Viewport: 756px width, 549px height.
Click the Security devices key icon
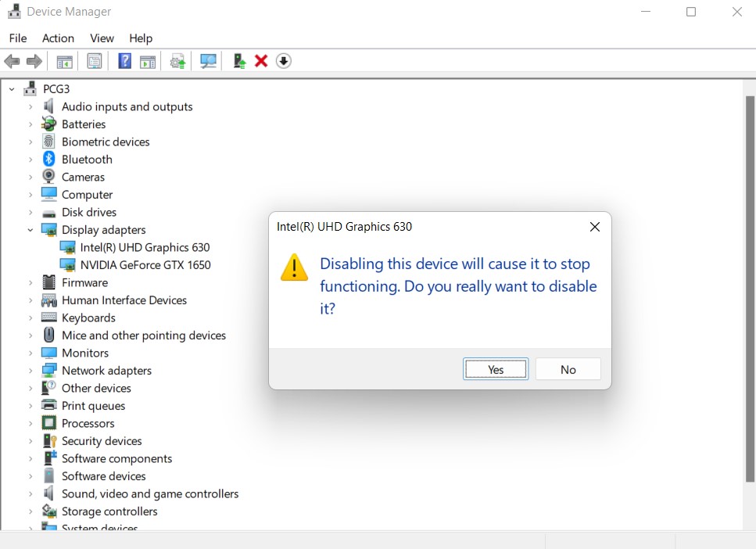pyautogui.click(x=49, y=441)
